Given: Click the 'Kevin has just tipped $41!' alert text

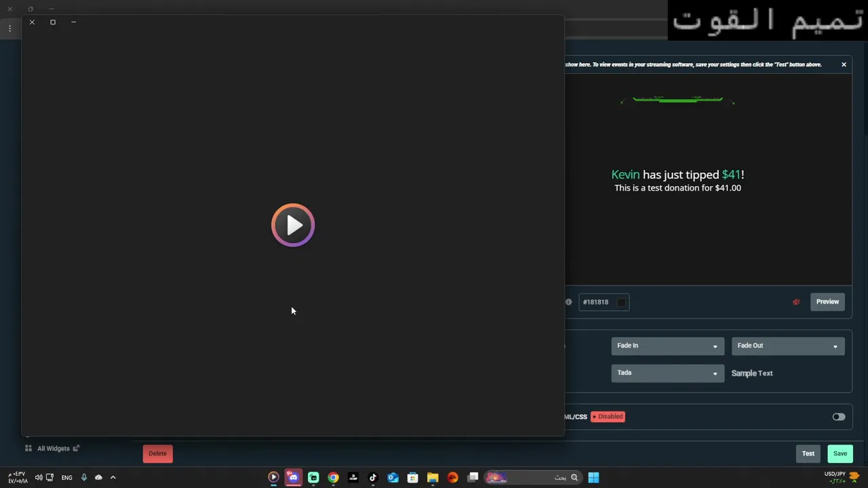Looking at the screenshot, I should pyautogui.click(x=677, y=175).
